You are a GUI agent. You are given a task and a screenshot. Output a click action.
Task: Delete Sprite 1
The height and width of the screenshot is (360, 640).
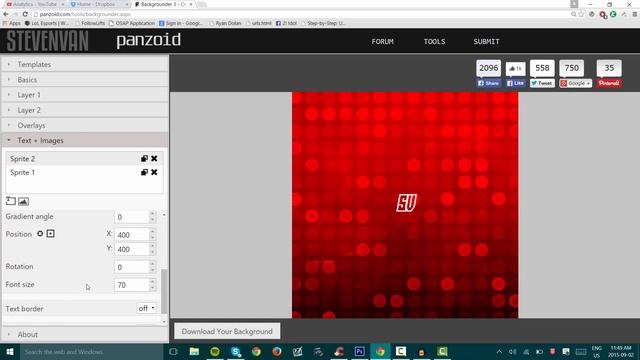point(154,172)
